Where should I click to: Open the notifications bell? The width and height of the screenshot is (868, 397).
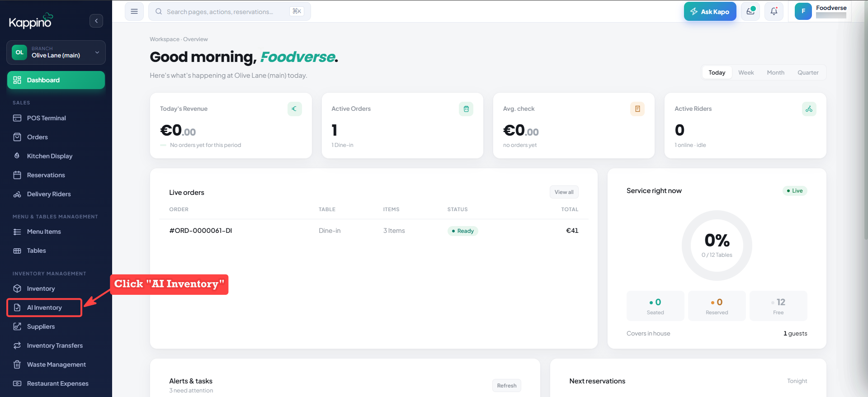774,11
